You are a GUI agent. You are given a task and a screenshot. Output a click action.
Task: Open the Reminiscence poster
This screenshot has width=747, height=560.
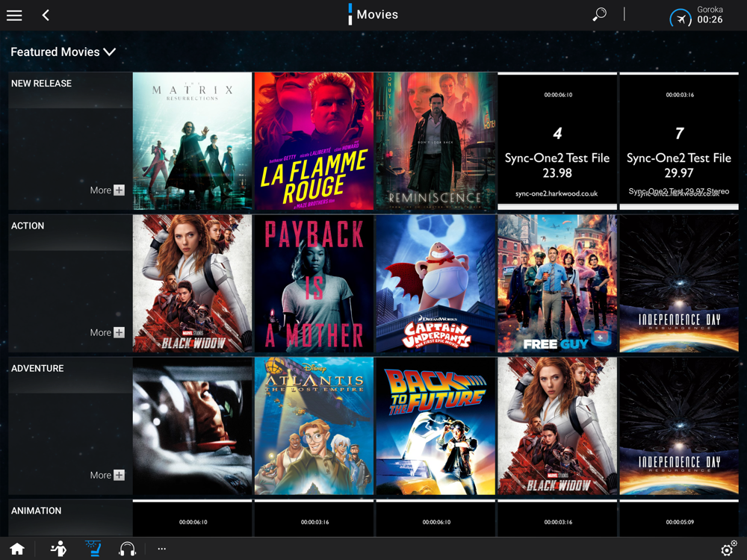(x=436, y=141)
